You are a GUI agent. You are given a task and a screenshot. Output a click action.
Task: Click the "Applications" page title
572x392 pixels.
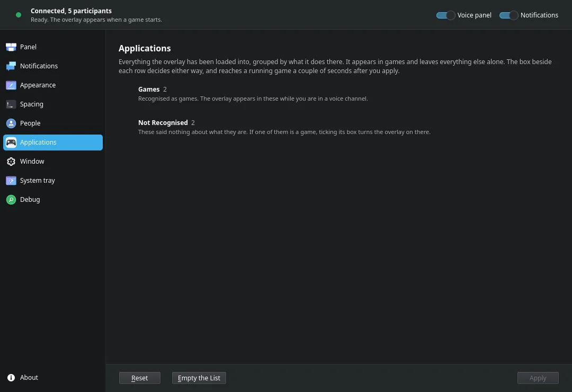click(x=145, y=48)
